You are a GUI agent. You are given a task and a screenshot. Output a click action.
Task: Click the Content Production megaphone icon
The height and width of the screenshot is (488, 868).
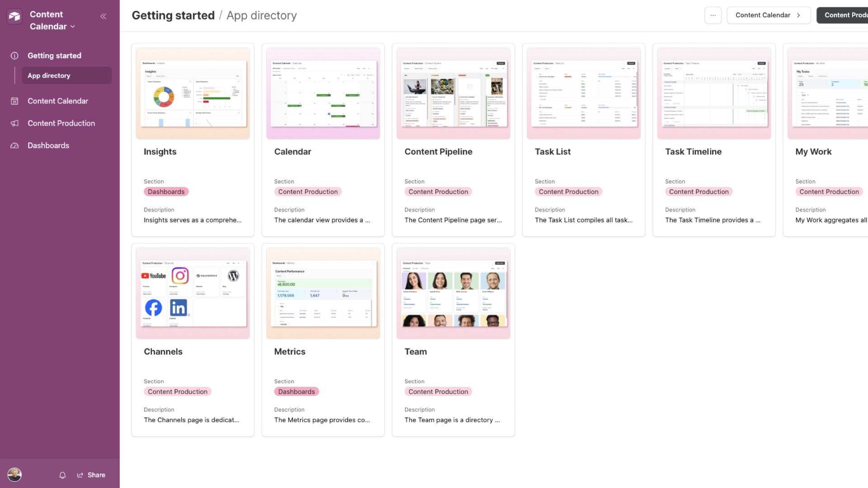click(14, 123)
